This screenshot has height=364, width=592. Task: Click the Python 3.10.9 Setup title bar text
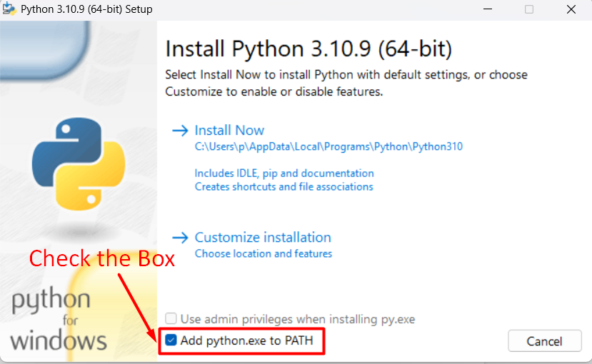click(x=86, y=9)
